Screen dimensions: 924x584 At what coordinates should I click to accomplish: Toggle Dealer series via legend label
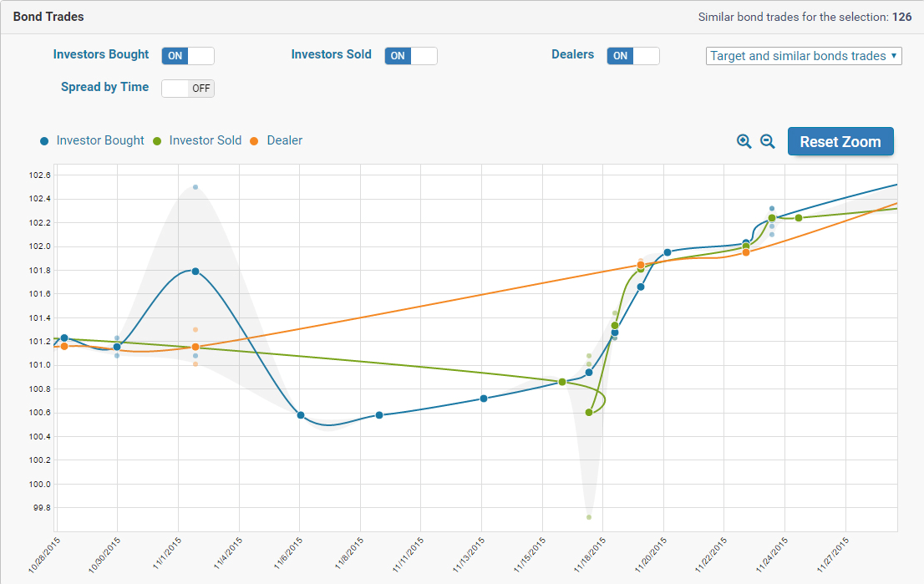click(284, 140)
